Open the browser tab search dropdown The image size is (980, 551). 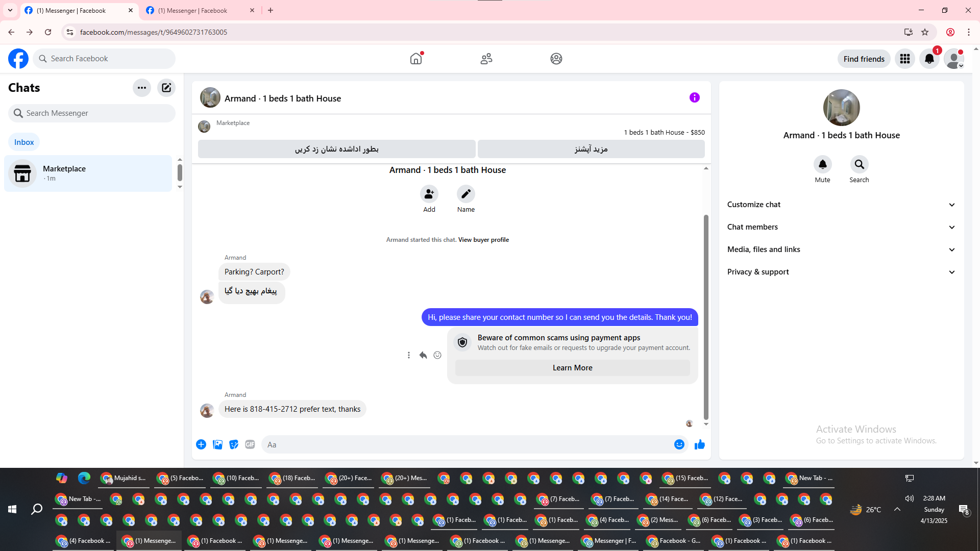[10, 10]
